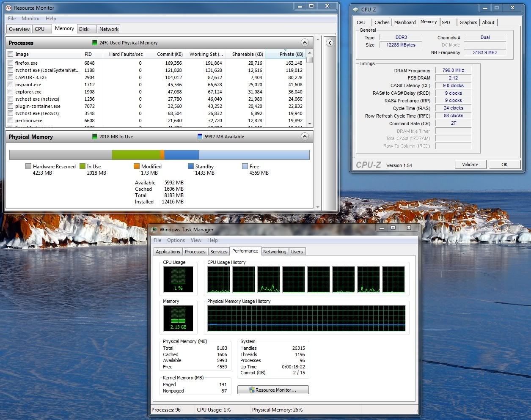
Task: Check the CAPTUR~3.EXE process box
Action: coord(11,77)
